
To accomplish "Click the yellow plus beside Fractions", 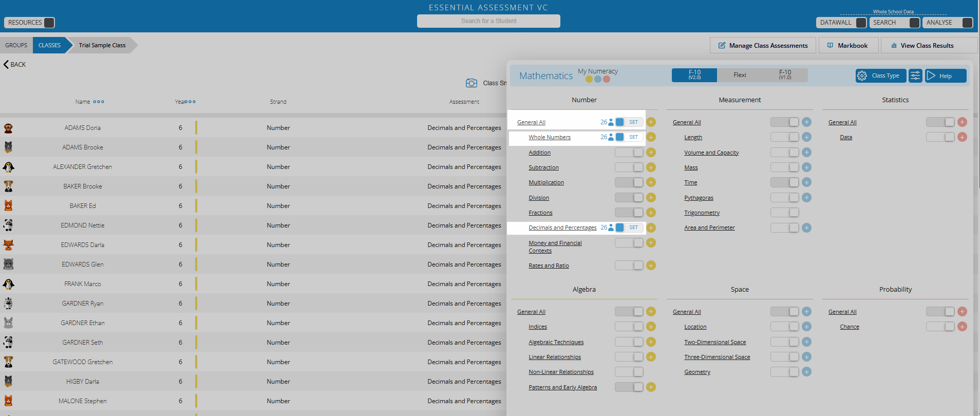I will [x=651, y=212].
